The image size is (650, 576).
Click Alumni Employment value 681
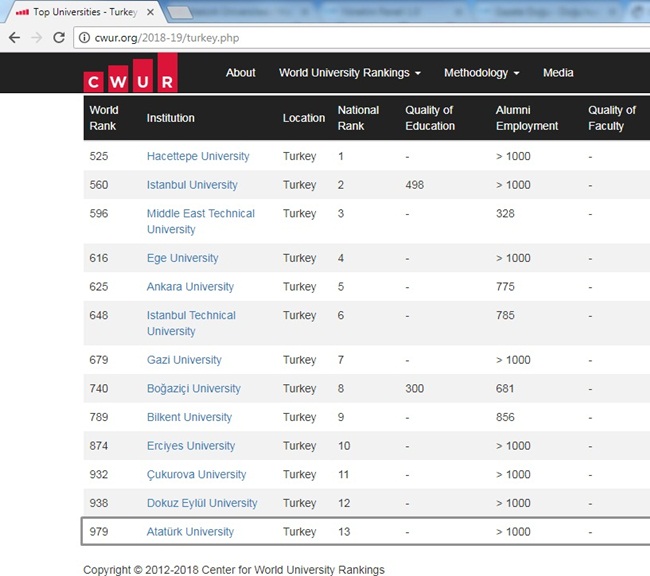pos(505,389)
